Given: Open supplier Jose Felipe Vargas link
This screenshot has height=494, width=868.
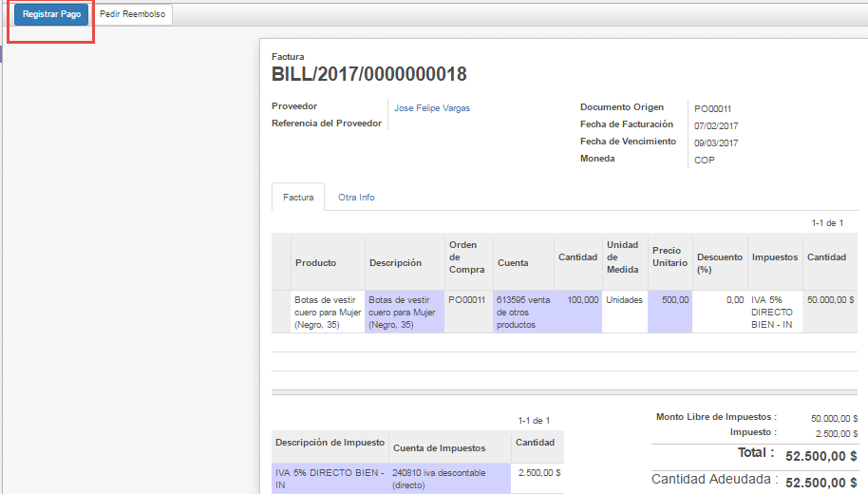Looking at the screenshot, I should pos(431,108).
